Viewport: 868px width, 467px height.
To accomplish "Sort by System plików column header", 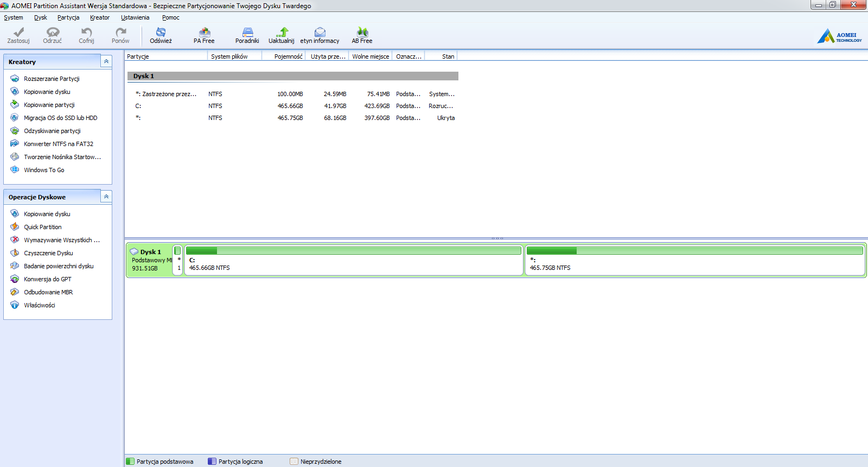I will [x=235, y=56].
